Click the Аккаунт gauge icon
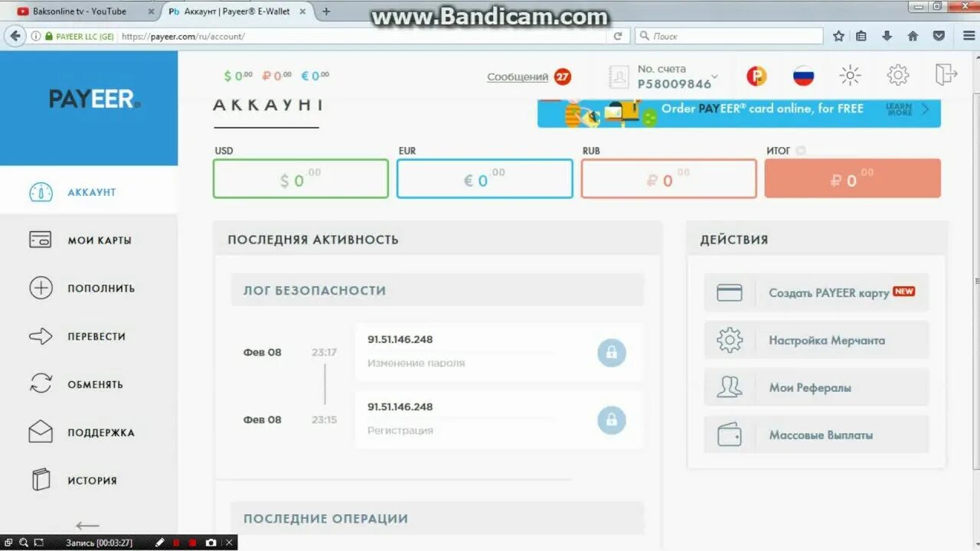The height and width of the screenshot is (551, 980). [41, 192]
